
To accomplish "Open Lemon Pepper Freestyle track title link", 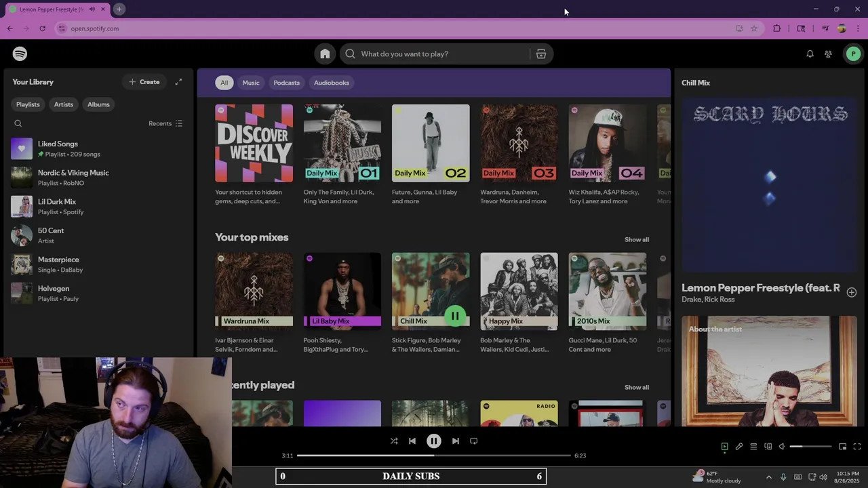I will pos(761,288).
